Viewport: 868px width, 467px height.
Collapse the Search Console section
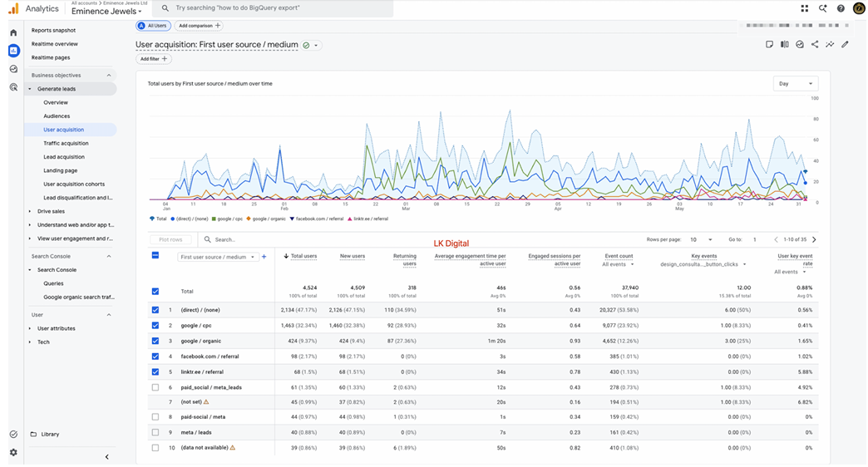[x=109, y=257]
